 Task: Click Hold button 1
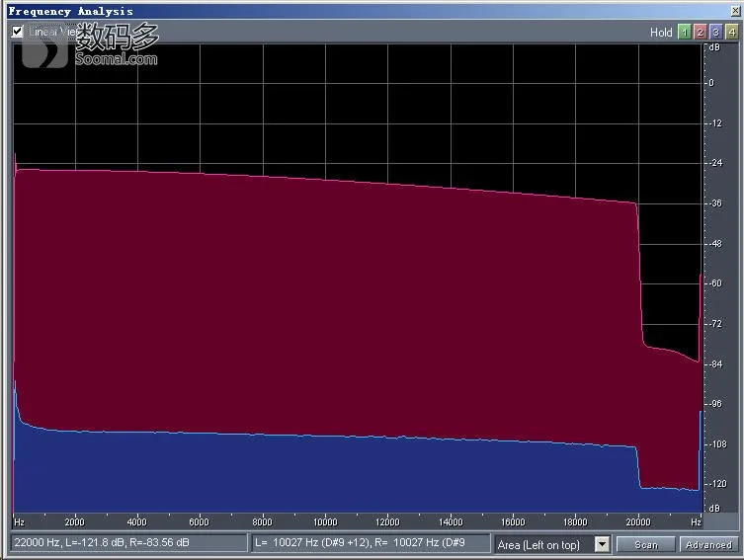pos(684,32)
